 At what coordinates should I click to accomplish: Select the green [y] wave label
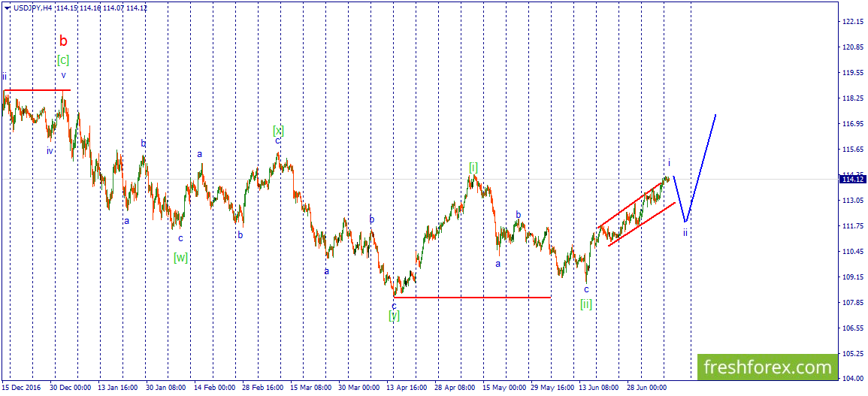tap(394, 315)
